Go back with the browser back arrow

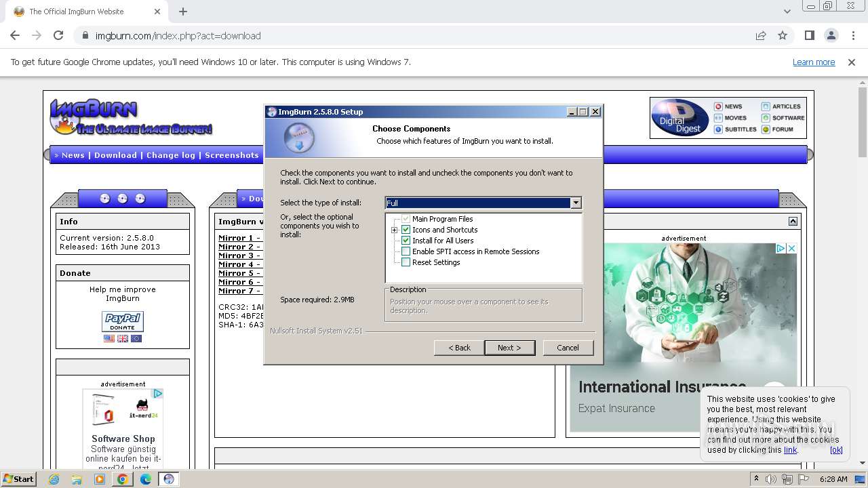point(15,35)
